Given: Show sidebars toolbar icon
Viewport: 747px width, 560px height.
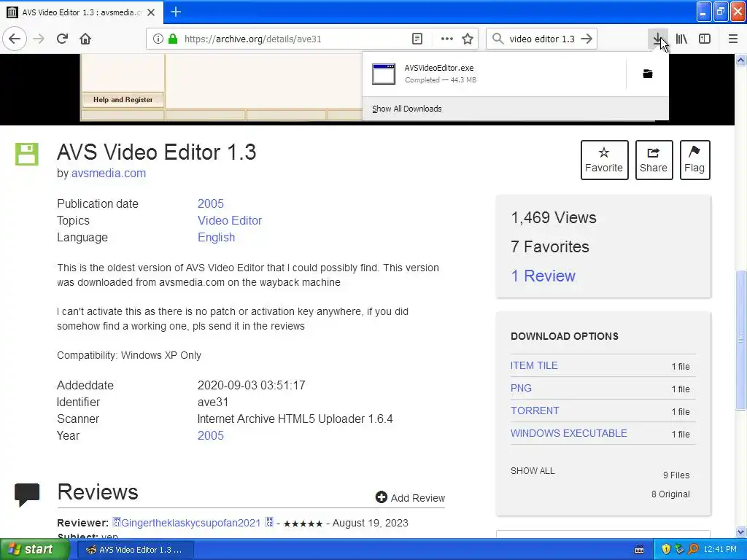Looking at the screenshot, I should tap(705, 39).
